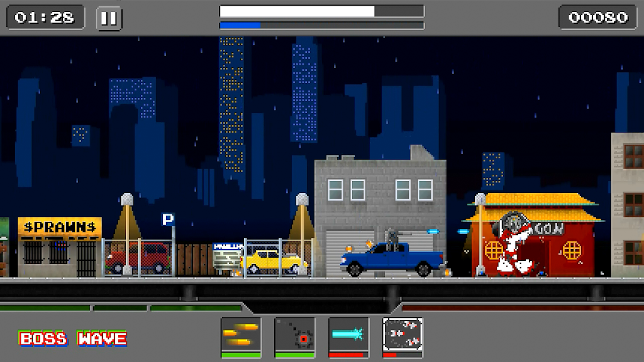Click the BOSS WAVE label

(73, 339)
